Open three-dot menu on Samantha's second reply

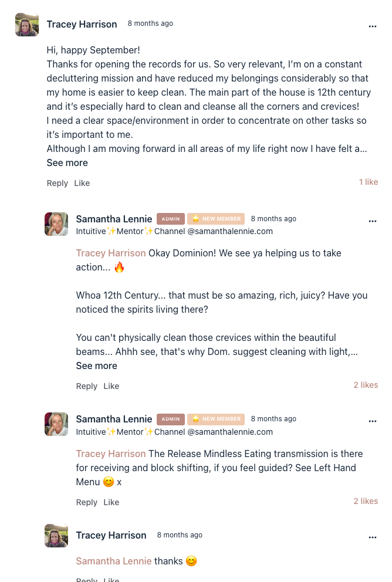pos(372,421)
